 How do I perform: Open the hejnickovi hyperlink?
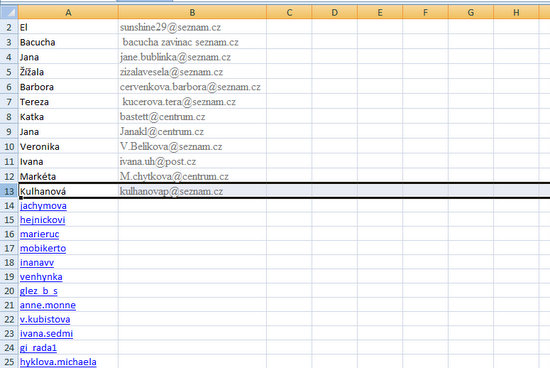(x=42, y=220)
